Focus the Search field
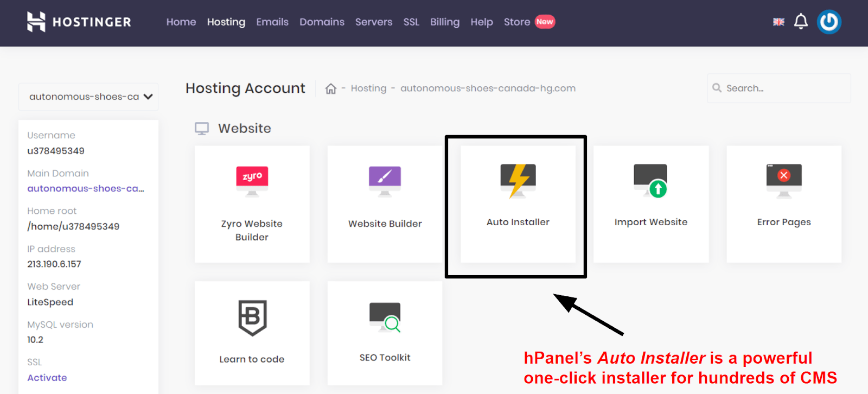The width and height of the screenshot is (868, 394). (x=779, y=88)
